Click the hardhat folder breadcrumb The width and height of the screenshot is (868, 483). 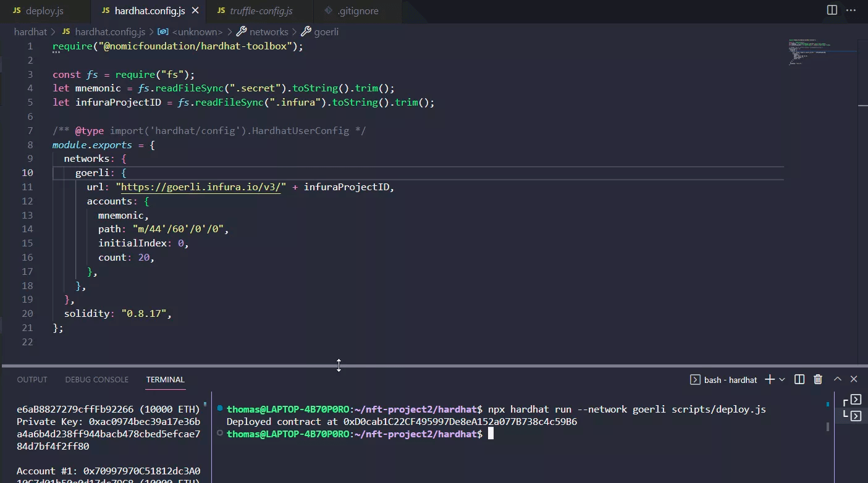30,31
